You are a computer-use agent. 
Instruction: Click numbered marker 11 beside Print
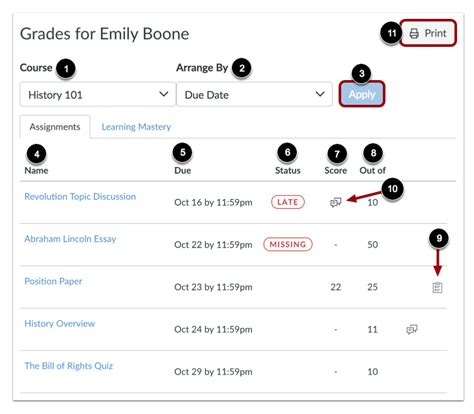391,33
